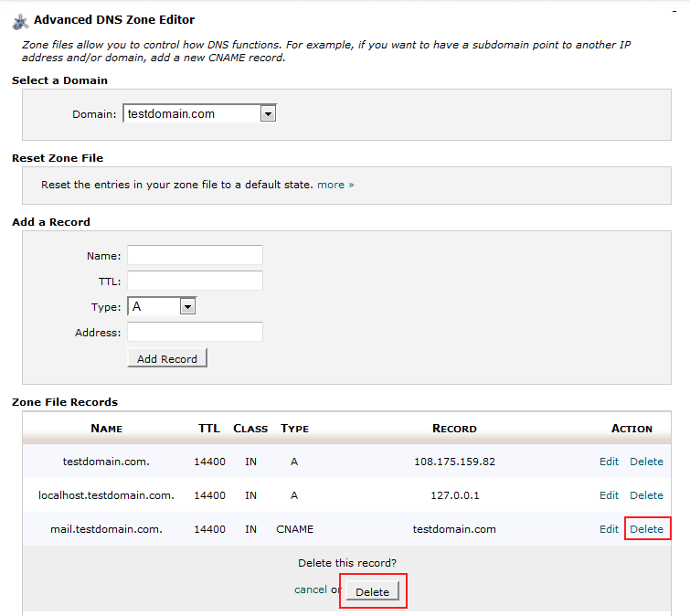
Task: Click the Record column header
Action: [x=454, y=429]
